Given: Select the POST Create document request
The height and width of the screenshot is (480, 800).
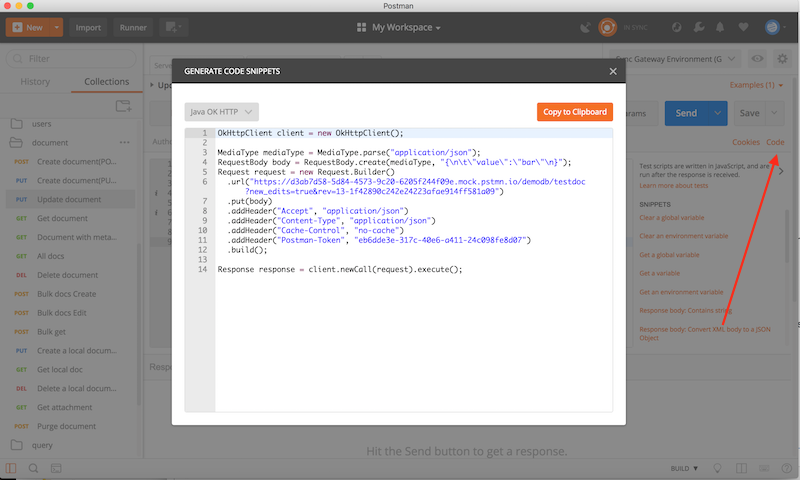Looking at the screenshot, I should click(70, 162).
